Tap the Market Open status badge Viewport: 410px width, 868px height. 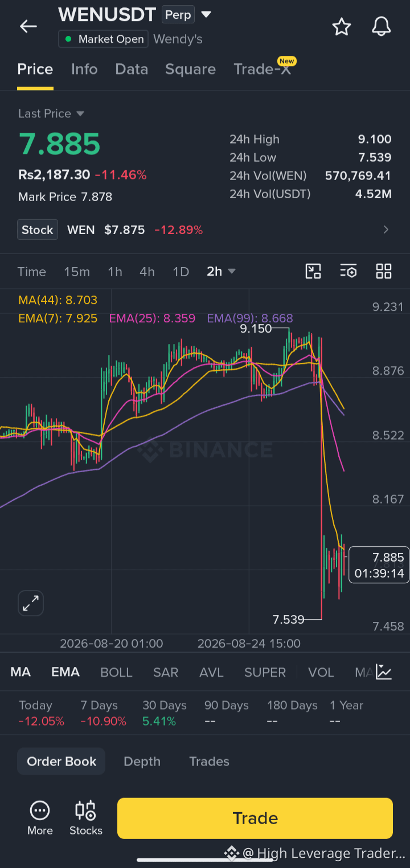point(104,39)
